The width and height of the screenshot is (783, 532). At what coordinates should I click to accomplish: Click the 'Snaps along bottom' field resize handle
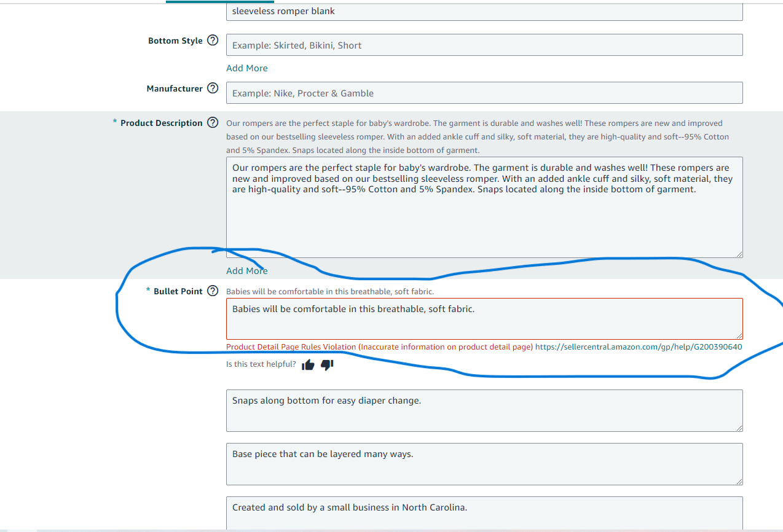[x=739, y=427]
